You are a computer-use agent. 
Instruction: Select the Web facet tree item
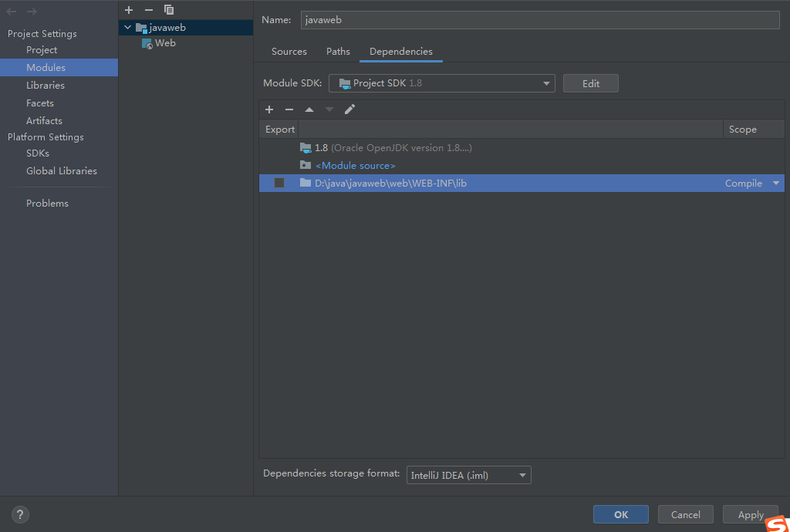[185, 43]
